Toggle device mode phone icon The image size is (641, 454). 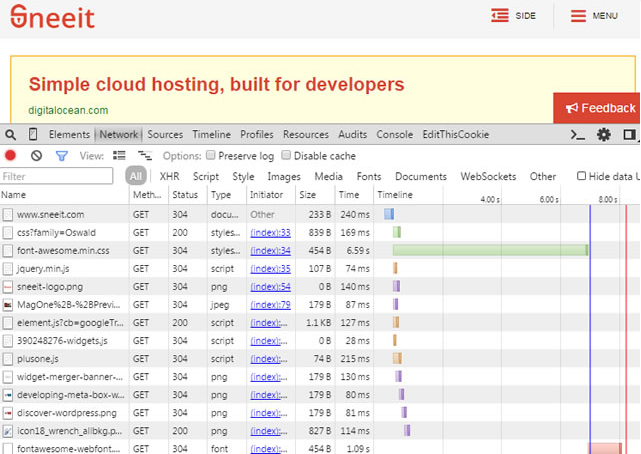[x=33, y=134]
